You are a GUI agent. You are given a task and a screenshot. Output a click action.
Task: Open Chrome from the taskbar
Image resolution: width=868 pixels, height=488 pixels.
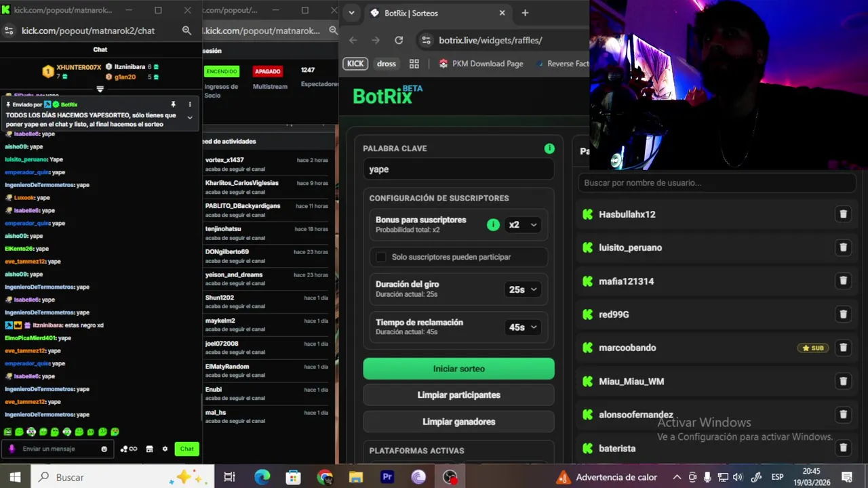pos(325,477)
